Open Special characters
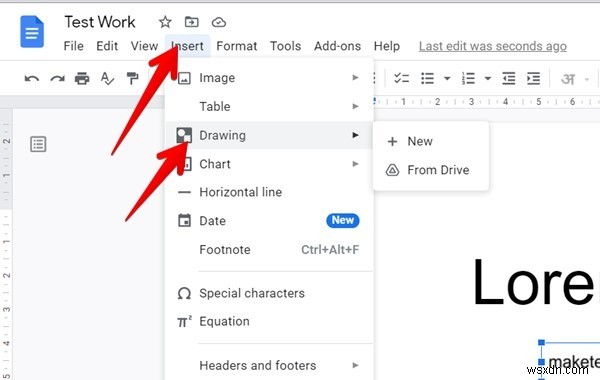The image size is (600, 380). (269, 293)
